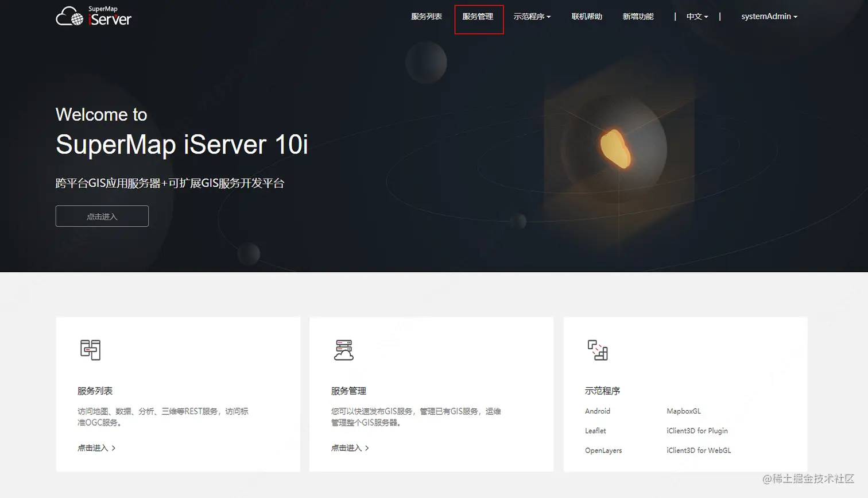Image resolution: width=868 pixels, height=498 pixels.
Task: Open the OpenLayers sample link
Action: [x=603, y=450]
